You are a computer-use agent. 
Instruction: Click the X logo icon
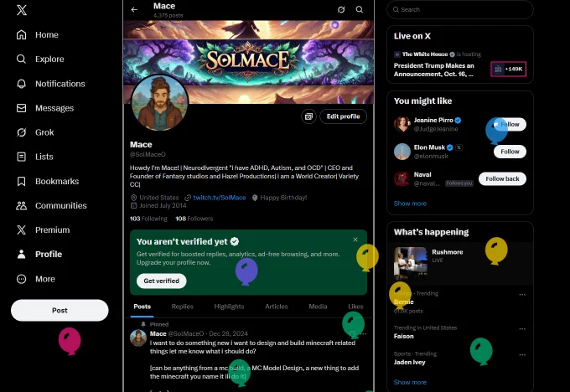tap(22, 10)
